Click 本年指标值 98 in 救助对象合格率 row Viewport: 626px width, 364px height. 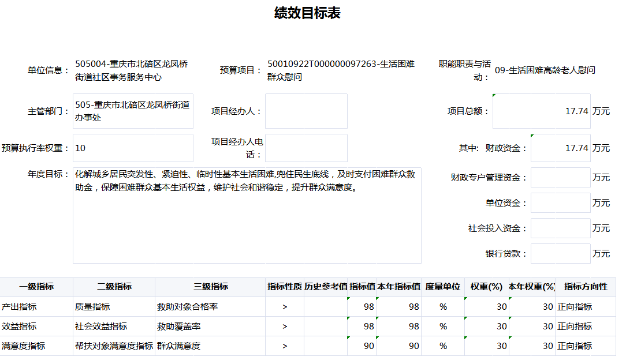coord(399,306)
